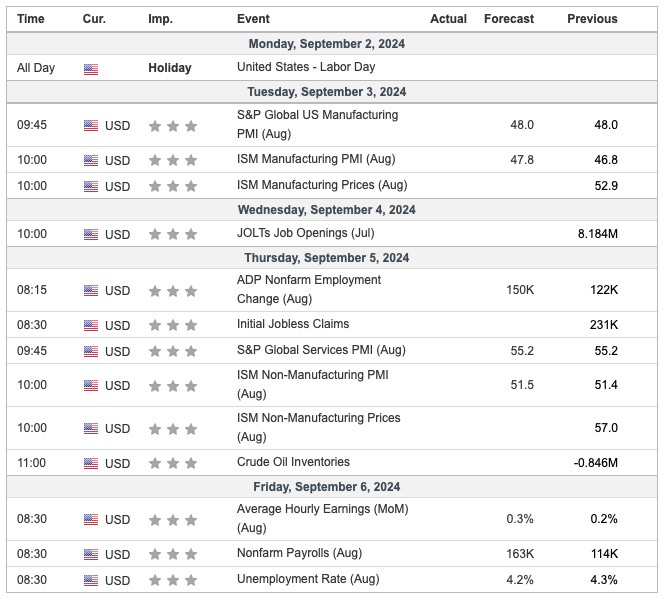This screenshot has width=664, height=599.
Task: Click the Cur. column header
Action: [94, 19]
